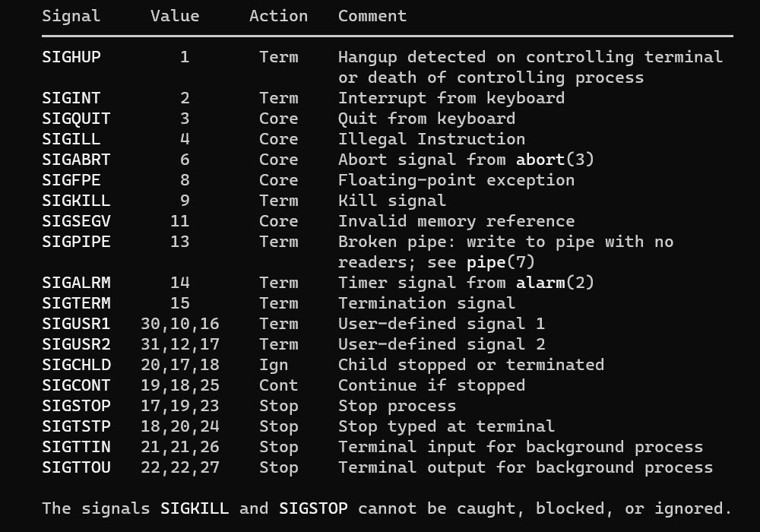Screen dimensions: 760x532
Task: Click the Value column header
Action: click(x=175, y=16)
